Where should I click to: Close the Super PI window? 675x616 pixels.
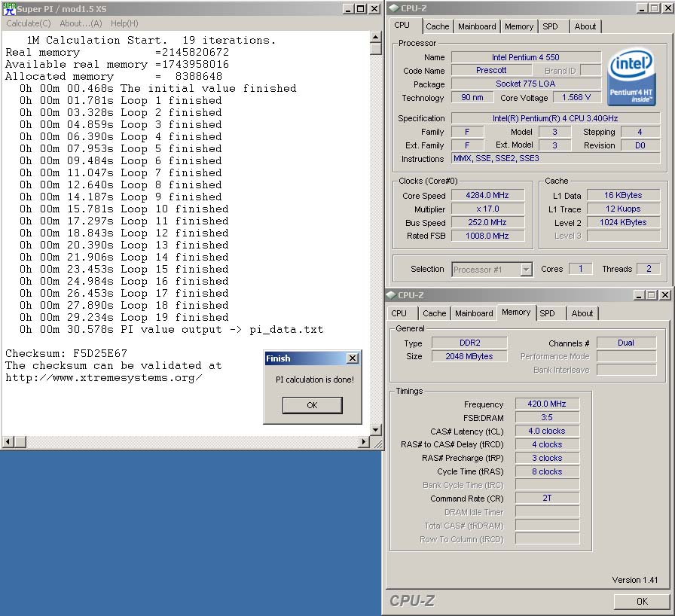375,8
